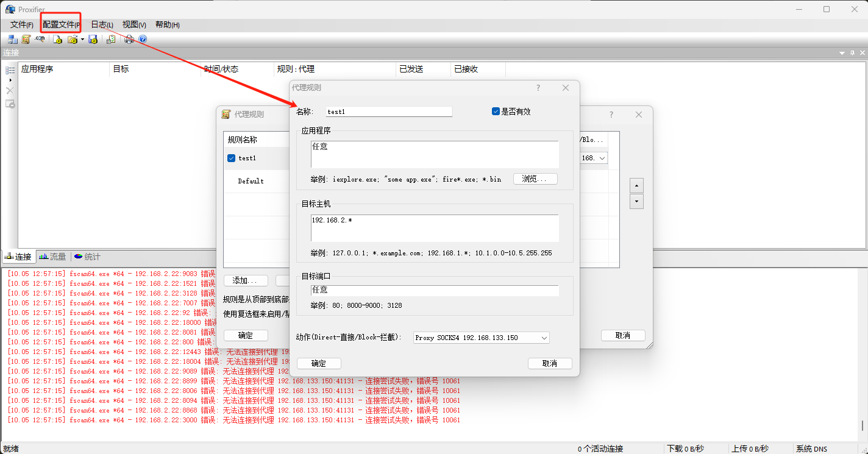Open the 配置文件 menu
This screenshot has height=454, width=868.
tap(61, 25)
